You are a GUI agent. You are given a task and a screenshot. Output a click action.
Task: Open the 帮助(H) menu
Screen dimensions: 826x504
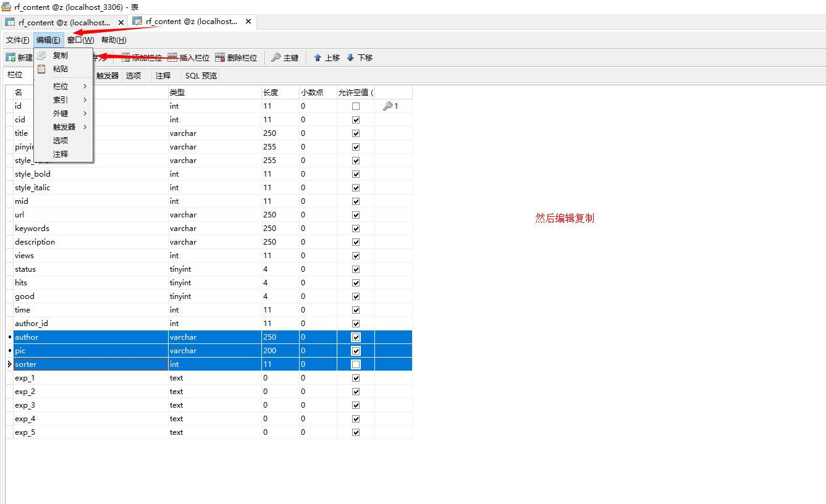[114, 40]
